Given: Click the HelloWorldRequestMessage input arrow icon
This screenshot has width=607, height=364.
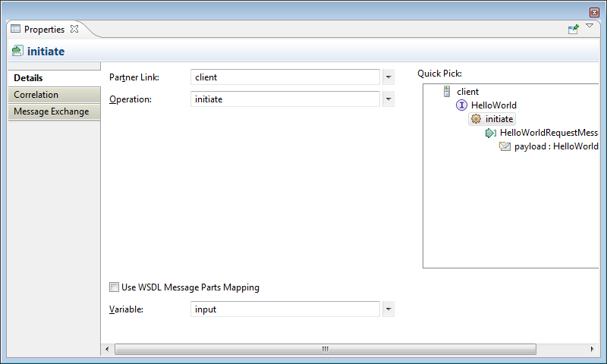Looking at the screenshot, I should tap(490, 133).
